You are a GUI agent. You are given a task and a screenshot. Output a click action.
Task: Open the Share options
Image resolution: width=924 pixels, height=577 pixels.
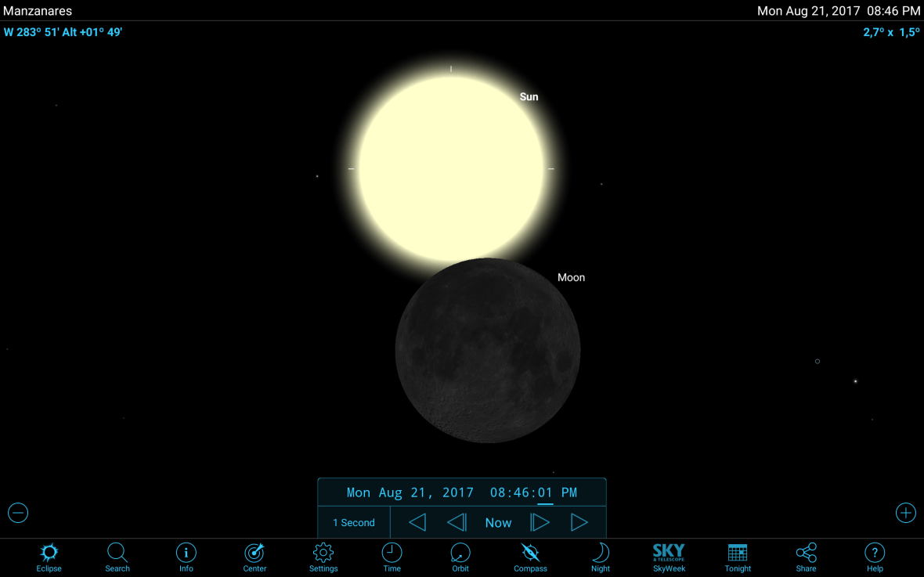(806, 557)
